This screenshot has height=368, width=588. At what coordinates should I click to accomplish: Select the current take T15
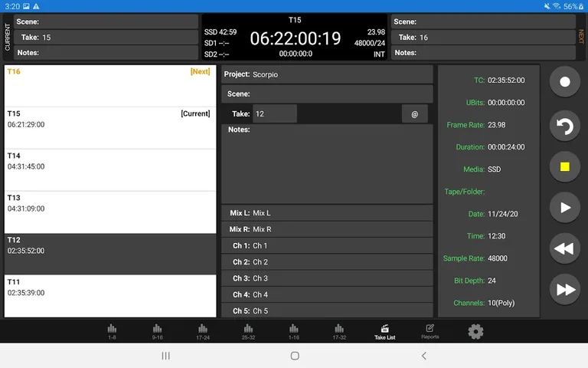click(110, 128)
